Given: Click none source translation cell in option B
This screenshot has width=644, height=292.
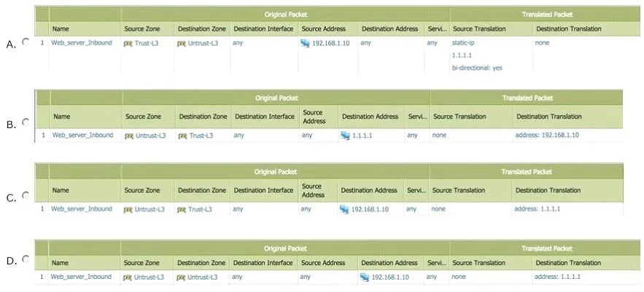Looking at the screenshot, I should [439, 135].
